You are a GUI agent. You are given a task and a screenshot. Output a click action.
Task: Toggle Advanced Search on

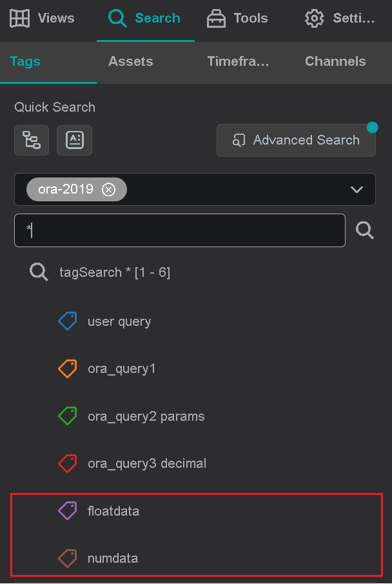click(296, 140)
